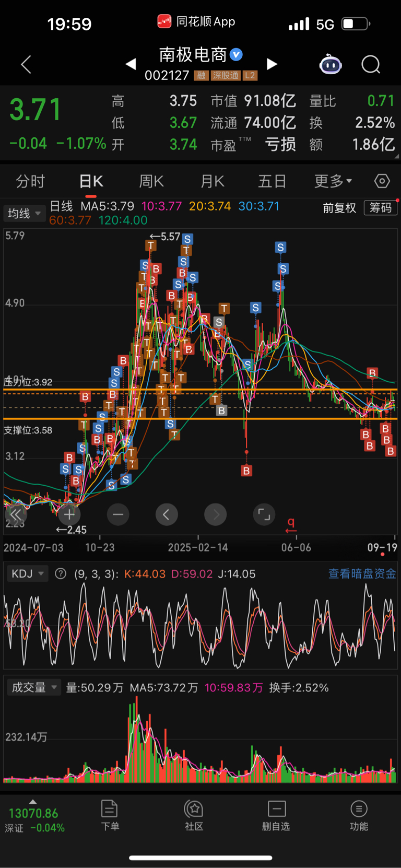Open the 功能 functions menu
401x868 pixels.
click(x=359, y=815)
